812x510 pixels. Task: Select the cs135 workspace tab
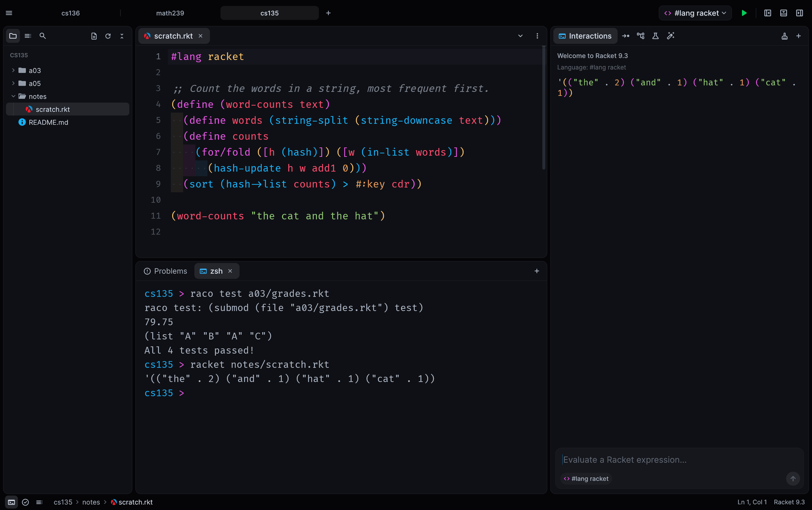click(x=270, y=13)
